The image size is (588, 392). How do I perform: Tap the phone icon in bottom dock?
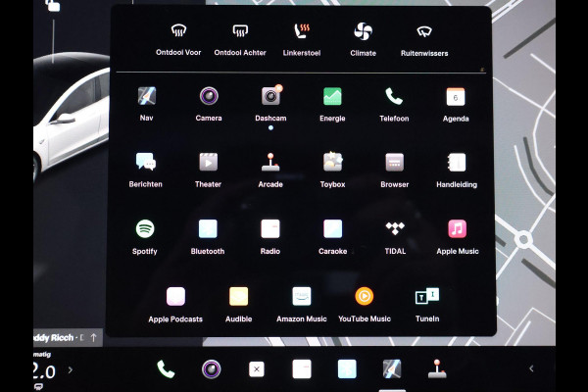(166, 369)
